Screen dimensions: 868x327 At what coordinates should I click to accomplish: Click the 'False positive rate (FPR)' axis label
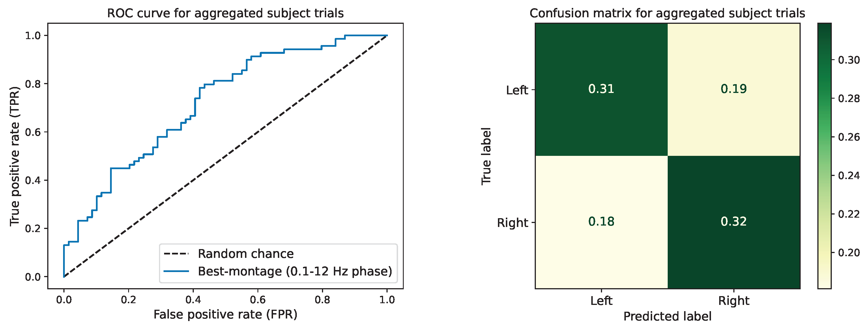225,315
